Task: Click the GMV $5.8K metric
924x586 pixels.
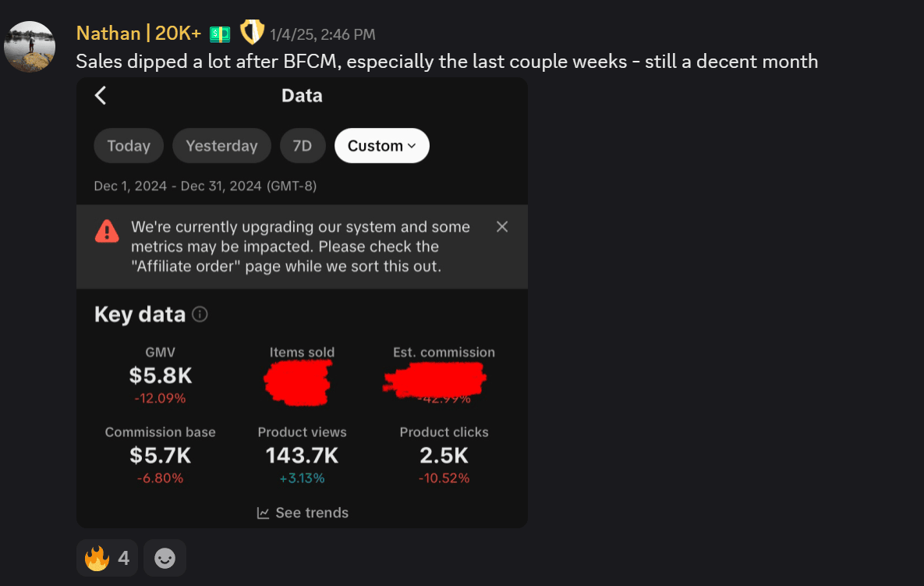Action: click(x=161, y=375)
